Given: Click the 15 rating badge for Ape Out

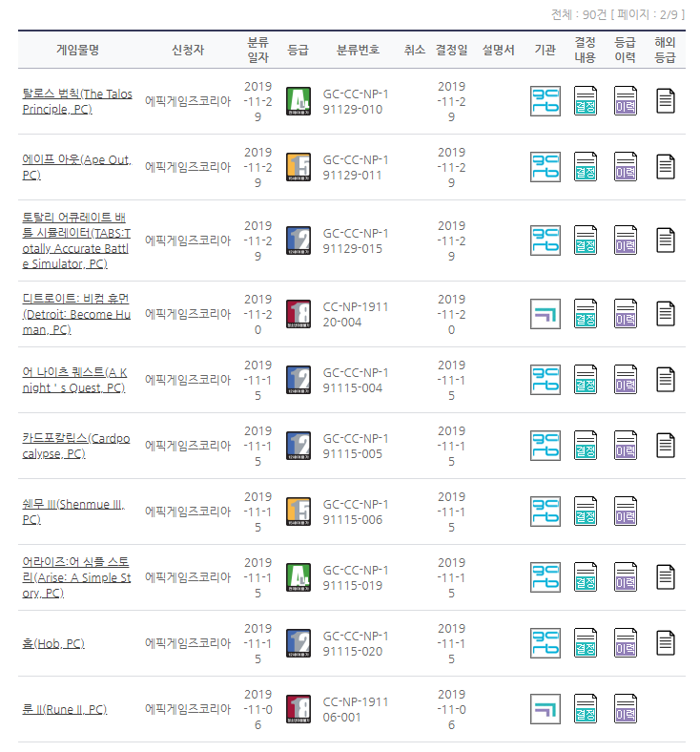Looking at the screenshot, I should tap(298, 167).
